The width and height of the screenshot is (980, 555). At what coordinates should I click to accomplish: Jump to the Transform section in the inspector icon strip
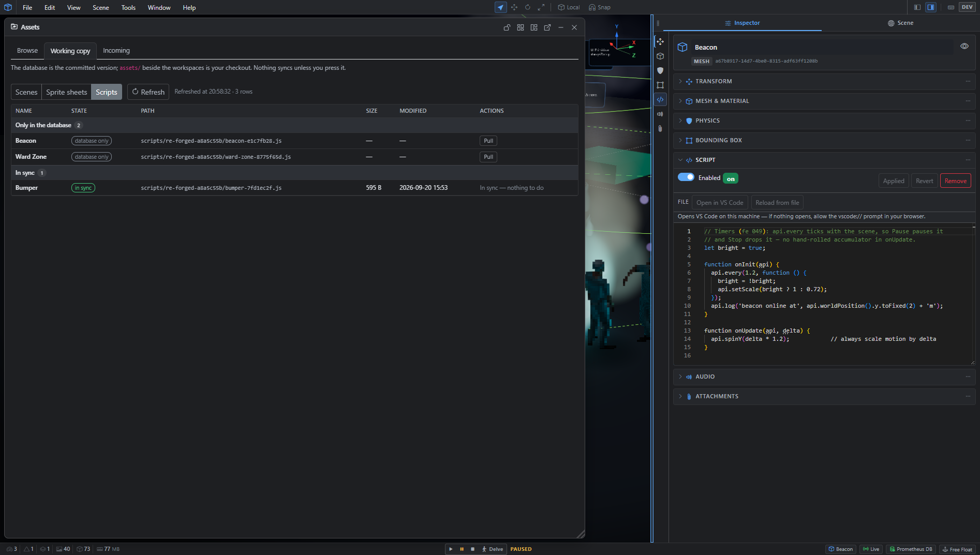click(x=660, y=41)
